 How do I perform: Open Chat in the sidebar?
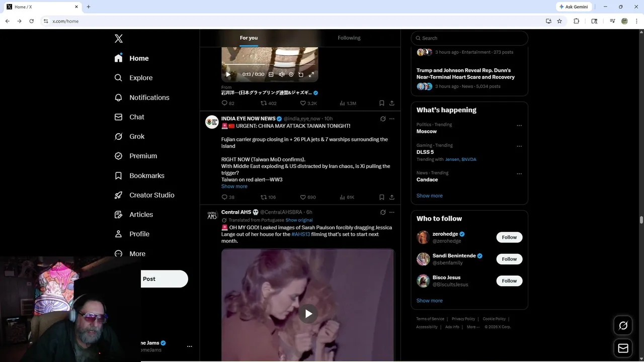[130, 117]
